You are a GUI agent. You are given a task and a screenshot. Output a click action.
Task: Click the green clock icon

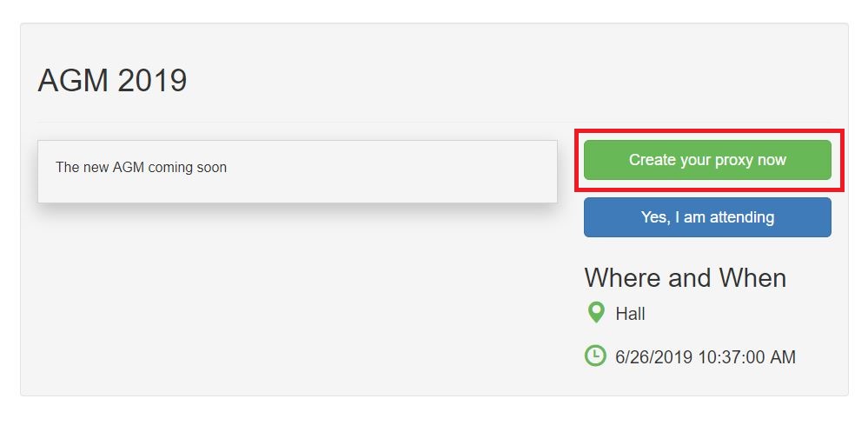595,356
